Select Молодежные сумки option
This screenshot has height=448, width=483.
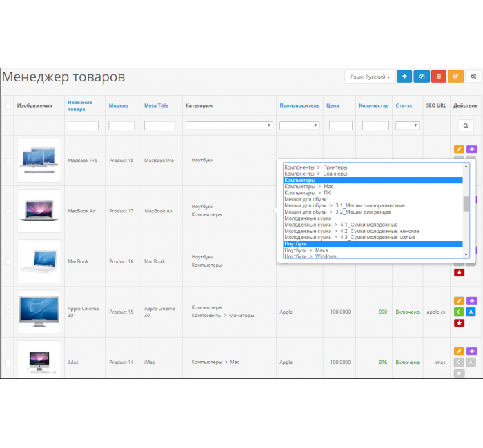[x=373, y=218]
